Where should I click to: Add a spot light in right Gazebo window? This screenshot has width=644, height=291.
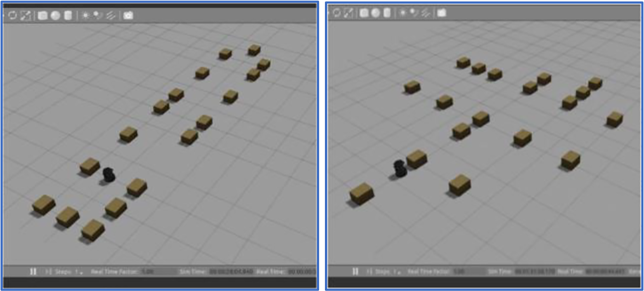click(x=412, y=13)
